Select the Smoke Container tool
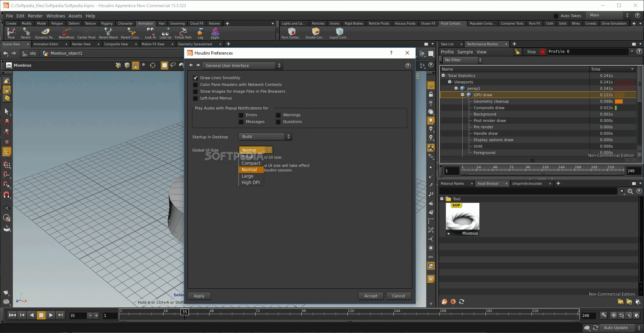The height and width of the screenshot is (333, 644). (x=315, y=33)
